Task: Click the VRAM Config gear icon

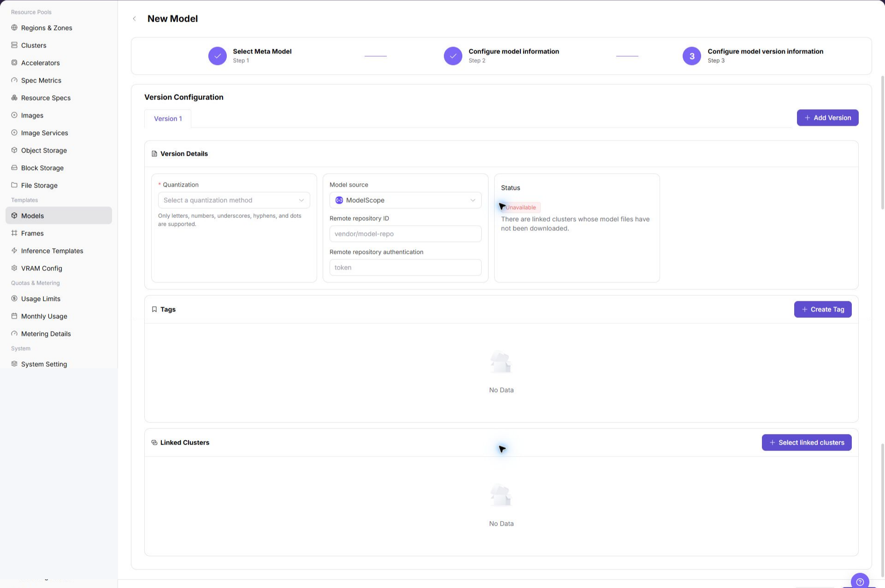Action: 14,268
